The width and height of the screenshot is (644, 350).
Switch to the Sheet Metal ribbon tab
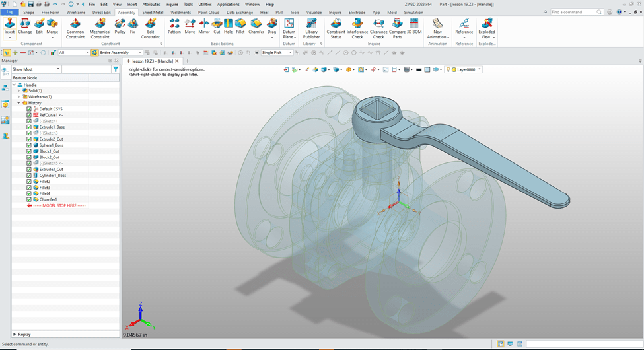(x=153, y=12)
